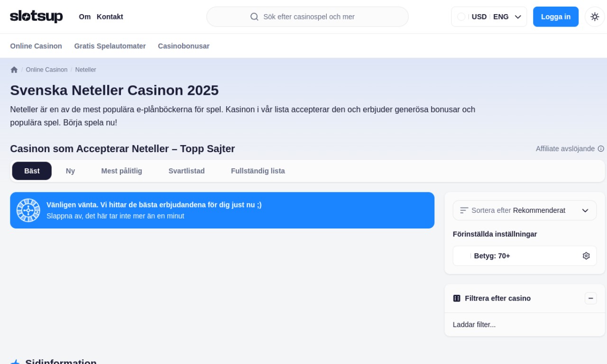Click the info icon beside Affiliate avslöjande

(601, 149)
